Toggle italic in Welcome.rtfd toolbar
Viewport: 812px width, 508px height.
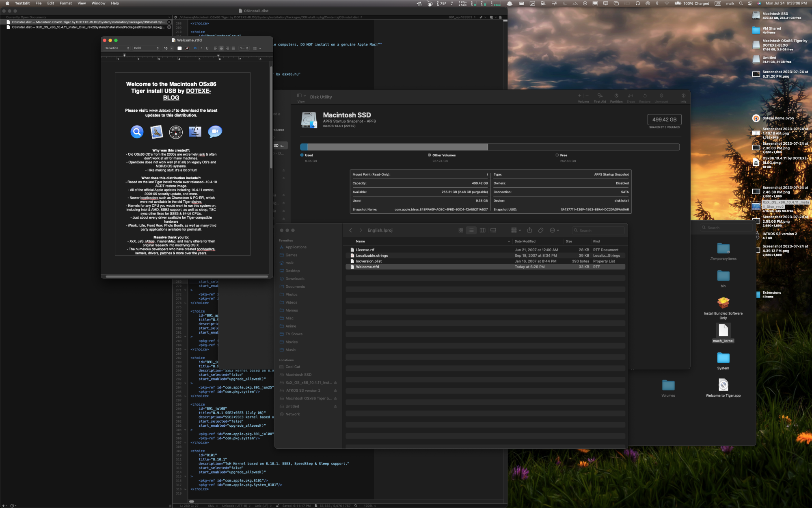[x=201, y=48]
